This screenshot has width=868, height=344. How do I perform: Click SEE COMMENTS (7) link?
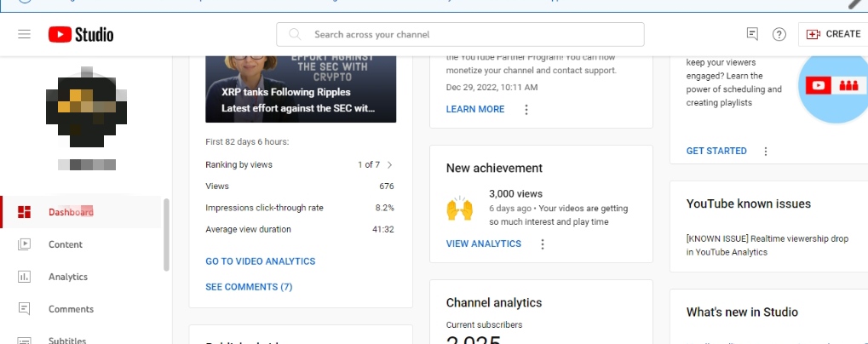(249, 287)
